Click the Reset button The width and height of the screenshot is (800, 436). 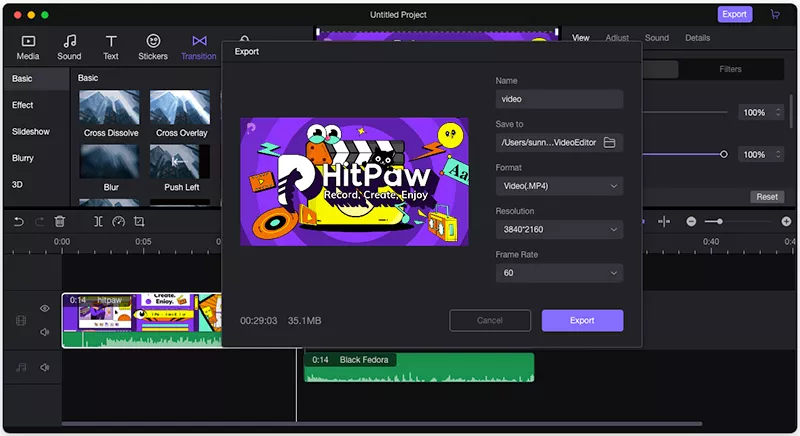767,197
